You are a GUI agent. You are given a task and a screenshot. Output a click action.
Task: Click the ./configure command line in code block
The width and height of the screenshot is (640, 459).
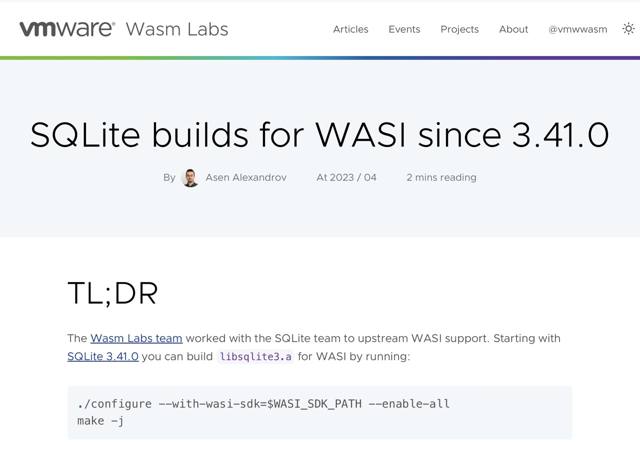[x=263, y=404]
